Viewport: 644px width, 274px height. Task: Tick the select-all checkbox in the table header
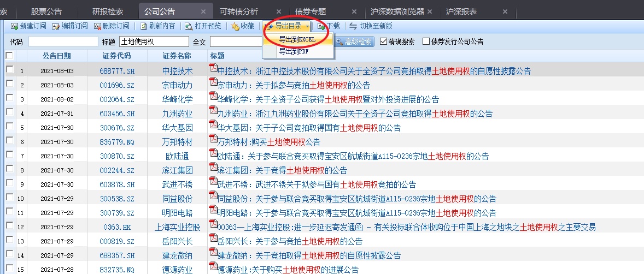tap(9, 55)
